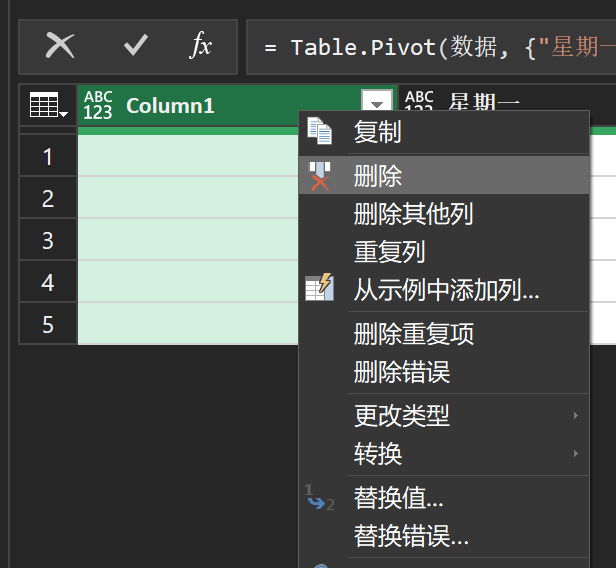The image size is (616, 568).
Task: Click the replace values icon
Action: 319,497
